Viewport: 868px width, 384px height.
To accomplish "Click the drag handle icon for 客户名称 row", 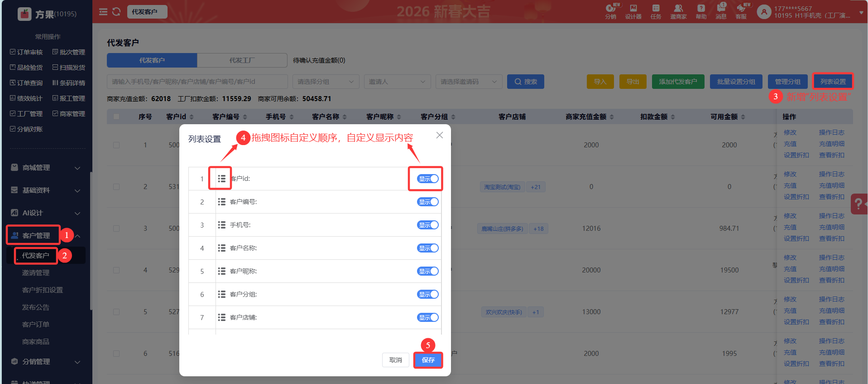I will click(x=221, y=248).
